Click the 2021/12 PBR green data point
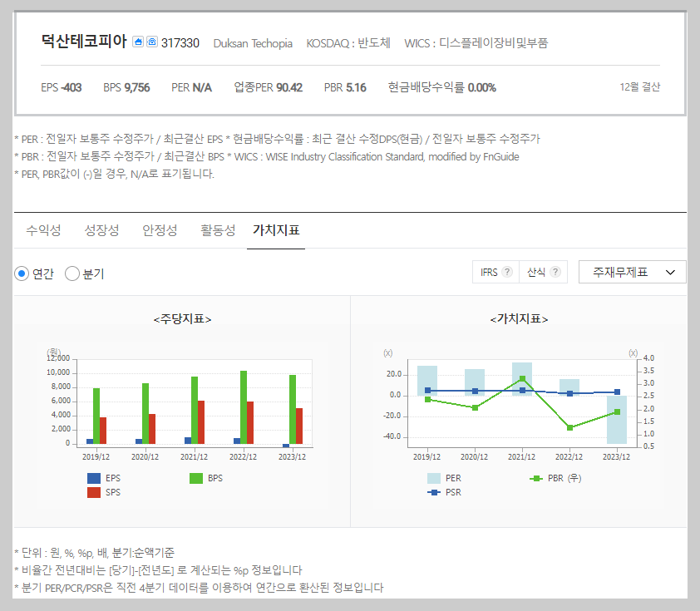700x611 pixels. [522, 379]
